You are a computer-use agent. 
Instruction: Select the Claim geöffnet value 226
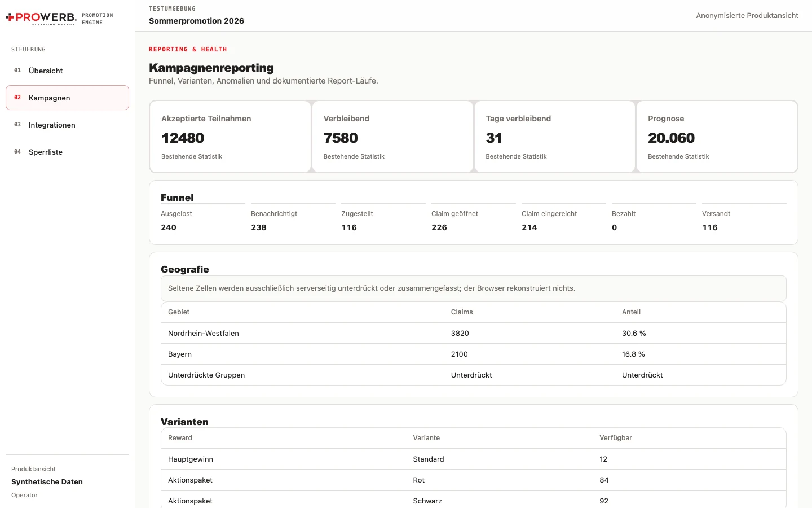[x=439, y=227]
